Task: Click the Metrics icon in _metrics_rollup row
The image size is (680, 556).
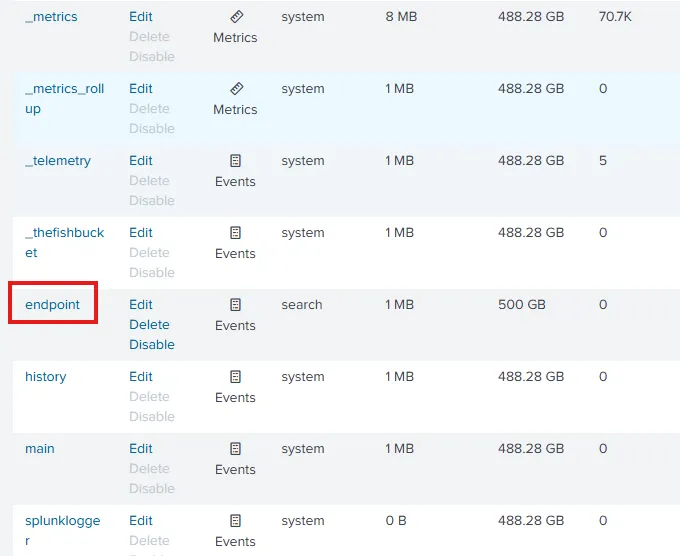Action: (x=236, y=89)
